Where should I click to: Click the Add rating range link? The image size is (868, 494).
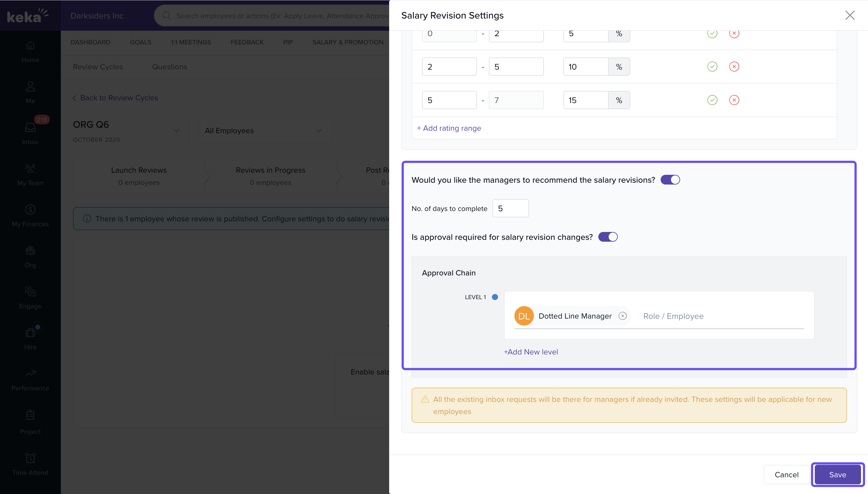click(x=448, y=128)
